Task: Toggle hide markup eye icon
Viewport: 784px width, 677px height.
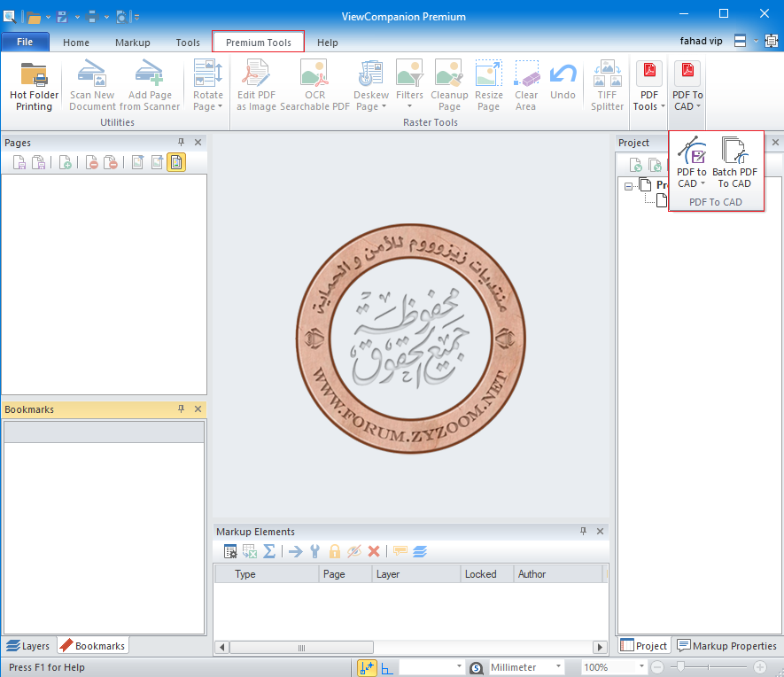Action: (354, 551)
